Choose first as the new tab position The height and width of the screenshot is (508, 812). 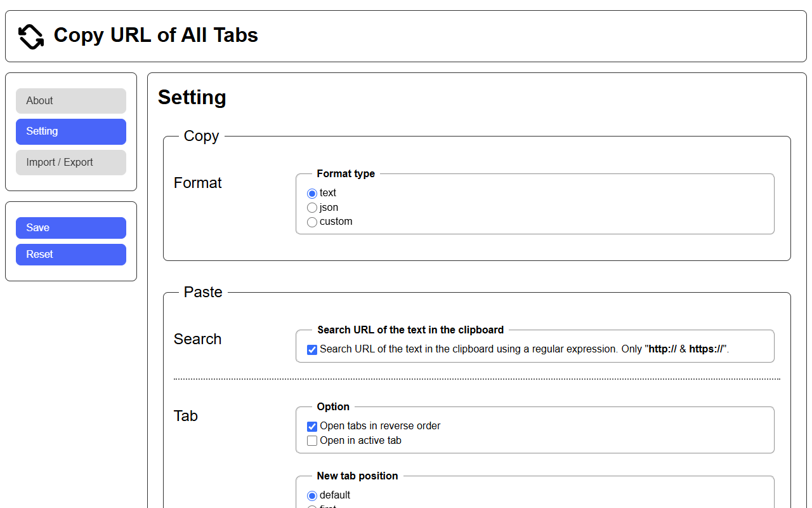312,507
